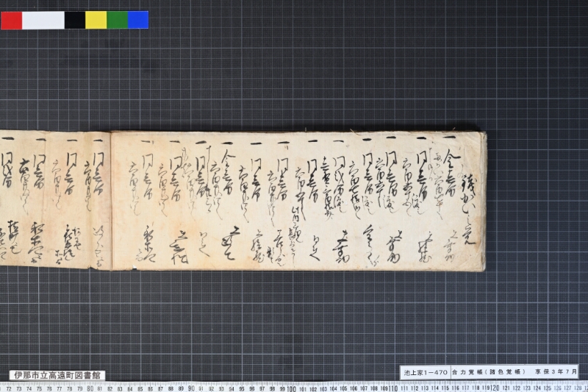Click the ruler mark labeled 80
The height and width of the screenshot is (392, 588).
click(90, 388)
